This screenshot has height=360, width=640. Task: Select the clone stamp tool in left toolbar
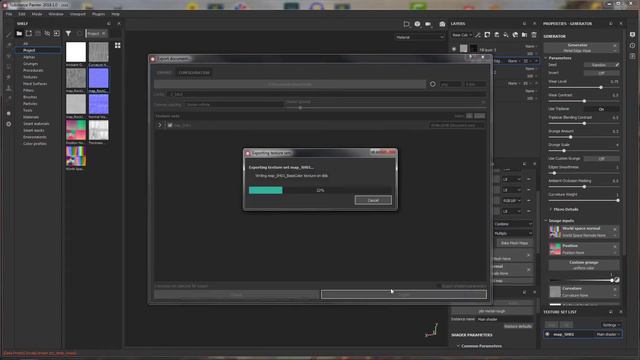click(x=9, y=87)
